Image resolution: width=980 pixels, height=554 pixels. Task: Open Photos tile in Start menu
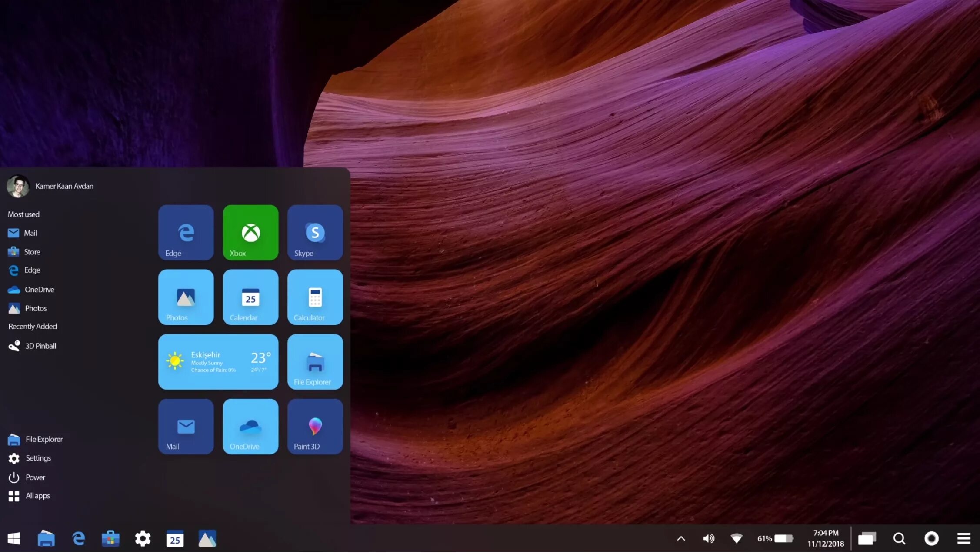[187, 297]
